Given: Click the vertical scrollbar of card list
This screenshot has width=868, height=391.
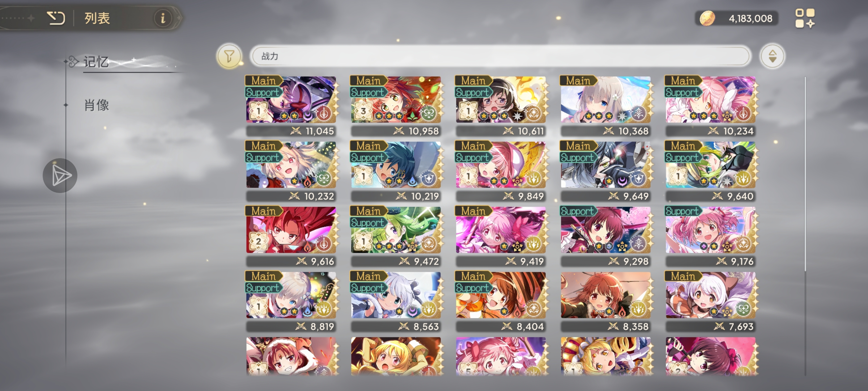Looking at the screenshot, I should (x=805, y=174).
